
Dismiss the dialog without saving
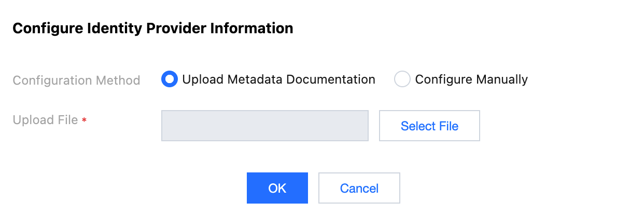(359, 188)
